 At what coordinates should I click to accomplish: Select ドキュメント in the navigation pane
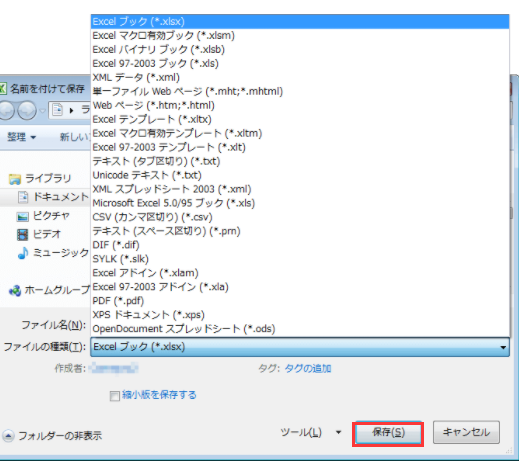61,197
